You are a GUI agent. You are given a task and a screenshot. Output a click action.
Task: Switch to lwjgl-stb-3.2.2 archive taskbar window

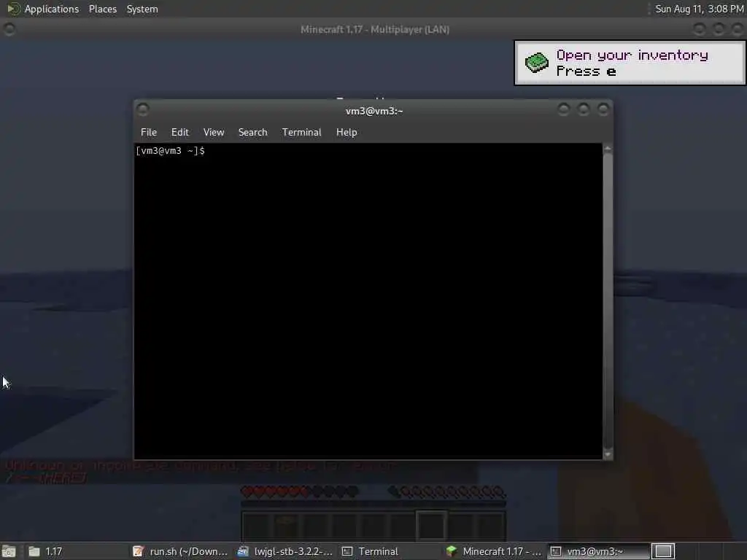(x=286, y=551)
